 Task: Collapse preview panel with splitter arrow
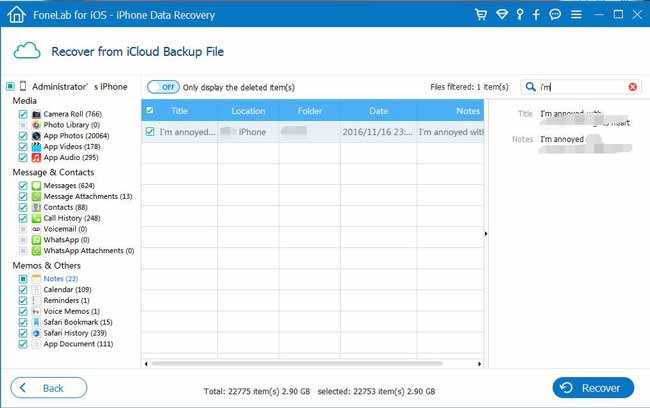pos(486,234)
